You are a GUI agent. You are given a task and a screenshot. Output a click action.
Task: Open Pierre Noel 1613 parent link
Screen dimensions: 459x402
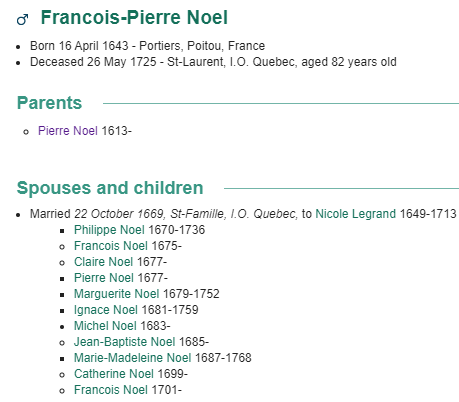68,131
